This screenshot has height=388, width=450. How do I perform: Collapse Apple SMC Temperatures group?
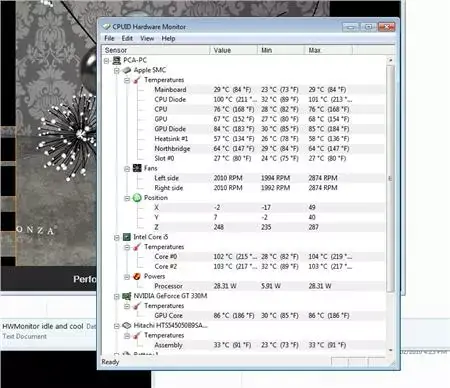(127, 80)
